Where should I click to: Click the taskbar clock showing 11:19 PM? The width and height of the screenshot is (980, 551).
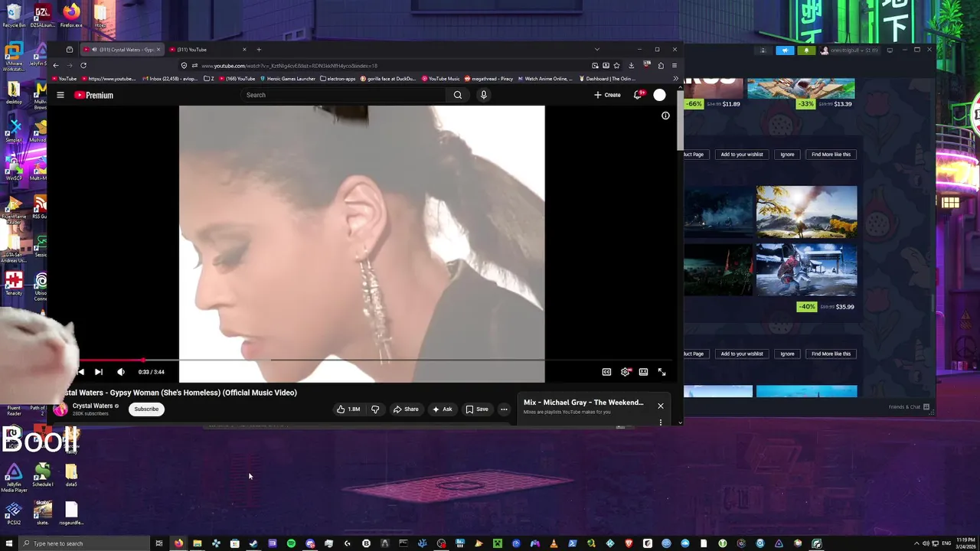(964, 543)
